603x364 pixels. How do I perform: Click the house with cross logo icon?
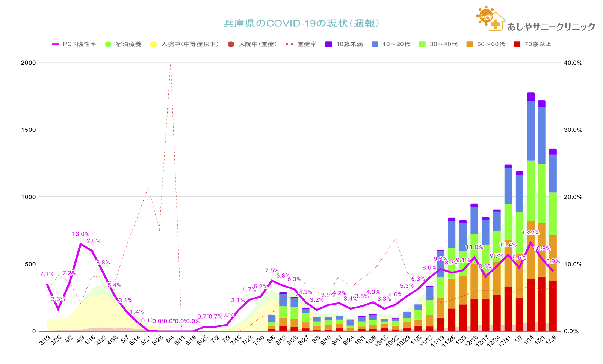[x=497, y=22]
